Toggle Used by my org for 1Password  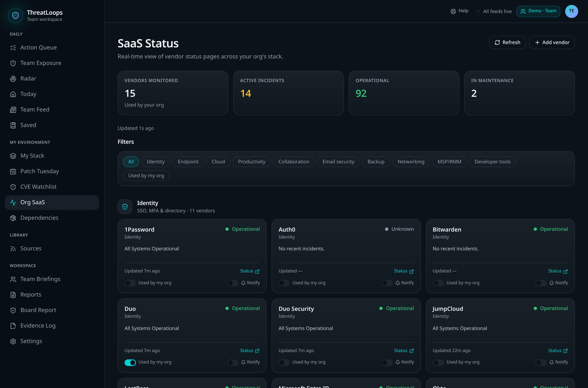(x=130, y=283)
